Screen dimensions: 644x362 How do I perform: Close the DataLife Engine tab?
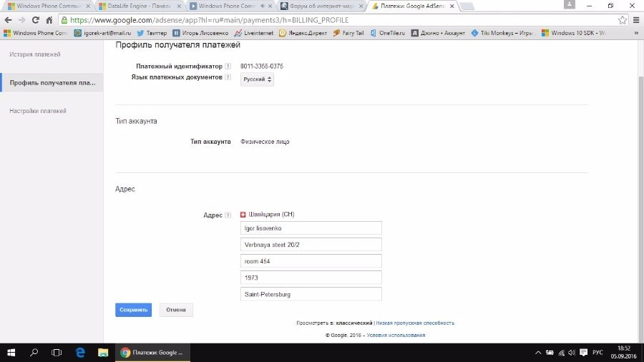179,6
